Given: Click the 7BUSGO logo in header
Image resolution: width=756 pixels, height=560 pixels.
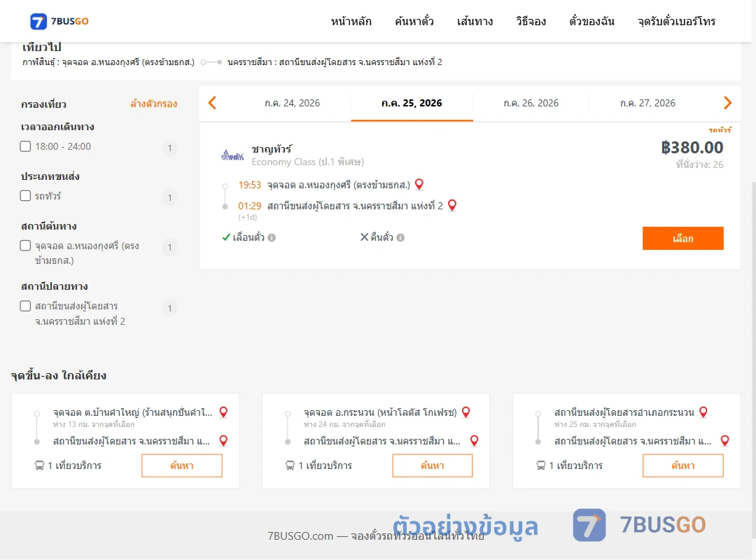Looking at the screenshot, I should [x=59, y=21].
